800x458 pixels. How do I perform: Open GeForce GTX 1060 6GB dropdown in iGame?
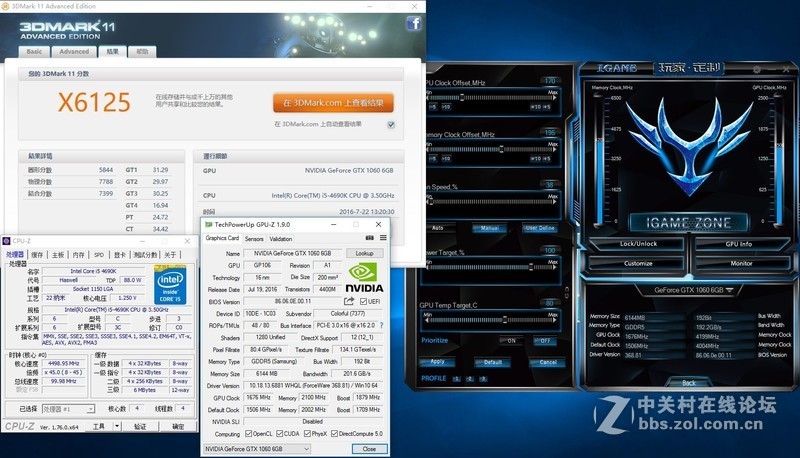(x=693, y=290)
